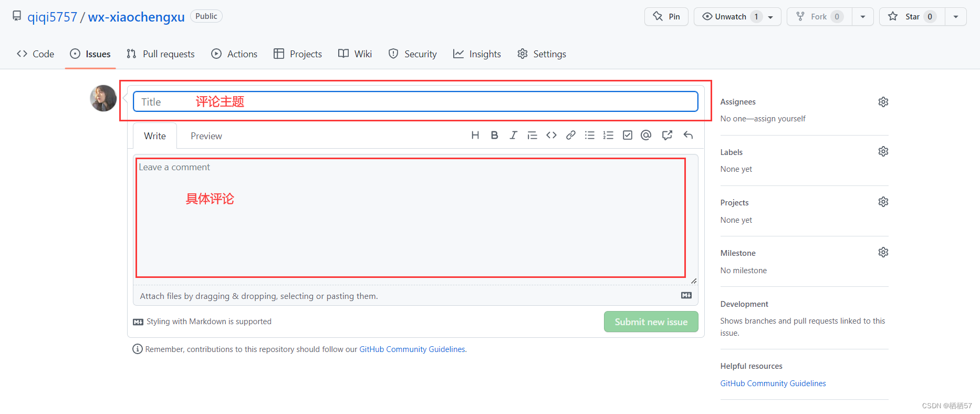Select the Issues tab
Image resolution: width=980 pixels, height=414 pixels.
tap(90, 54)
